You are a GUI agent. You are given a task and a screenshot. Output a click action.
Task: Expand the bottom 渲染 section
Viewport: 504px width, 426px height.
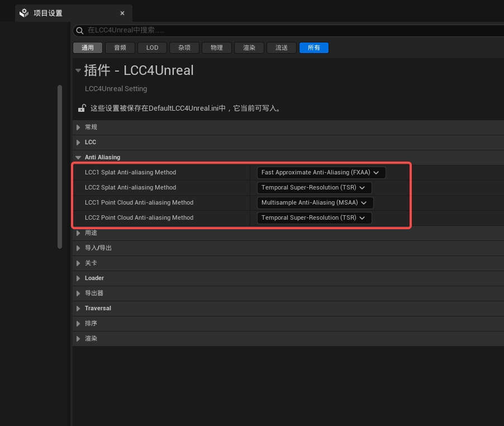[78, 339]
